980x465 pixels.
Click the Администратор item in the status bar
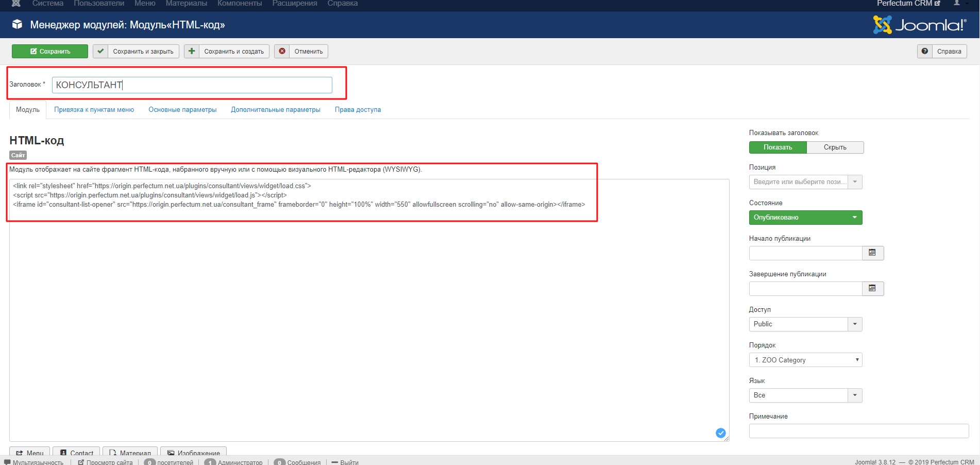[x=233, y=462]
